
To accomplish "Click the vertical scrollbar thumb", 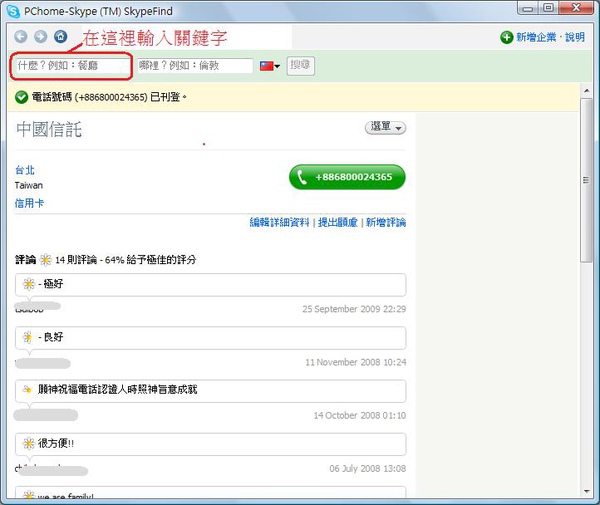I will [586, 180].
